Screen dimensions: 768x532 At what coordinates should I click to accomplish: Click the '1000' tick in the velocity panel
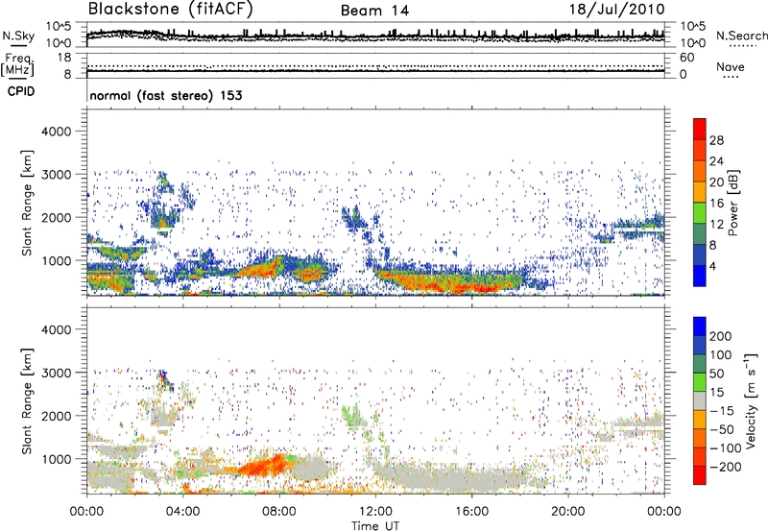pyautogui.click(x=57, y=459)
